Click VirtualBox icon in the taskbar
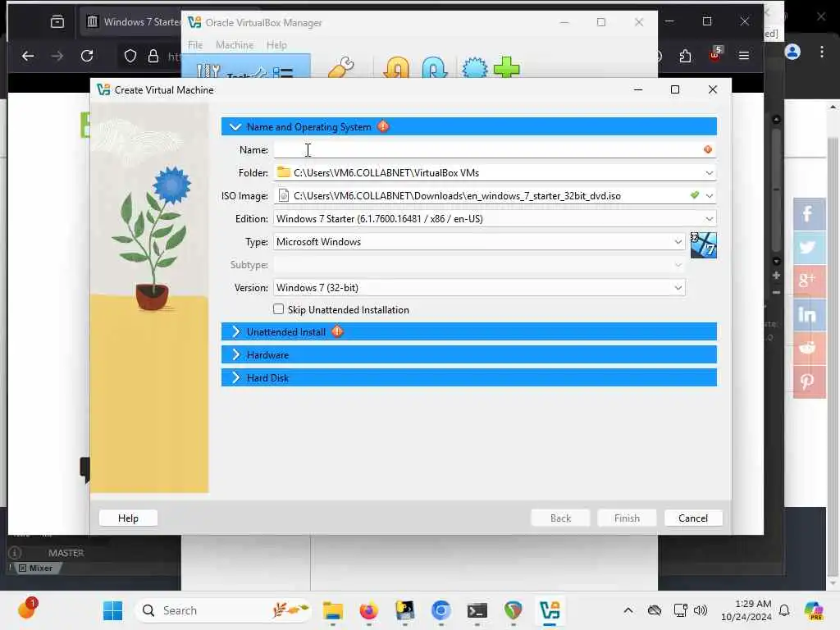This screenshot has width=840, height=630. pyautogui.click(x=550, y=610)
